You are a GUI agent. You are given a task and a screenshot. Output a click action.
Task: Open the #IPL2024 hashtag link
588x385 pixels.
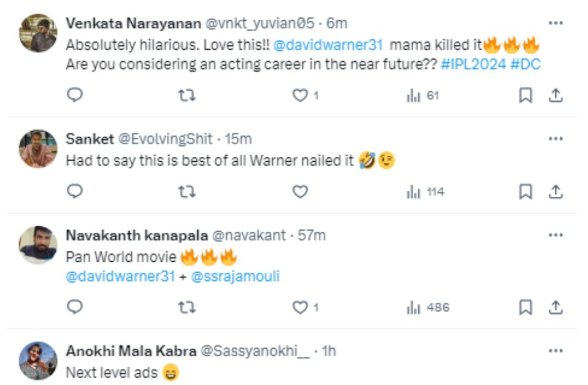(473, 64)
